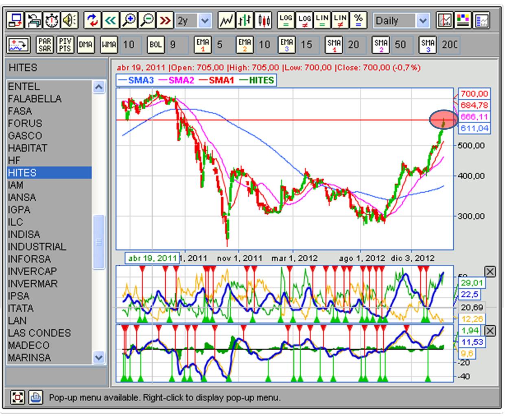
Task: Select the line chart style icon
Action: (x=226, y=20)
